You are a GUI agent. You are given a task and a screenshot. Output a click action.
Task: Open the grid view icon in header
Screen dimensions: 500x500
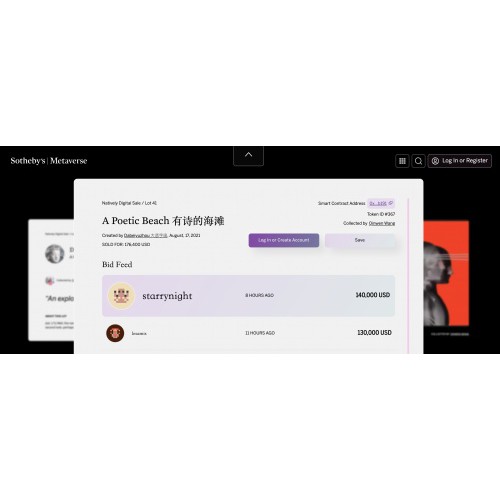pyautogui.click(x=402, y=161)
